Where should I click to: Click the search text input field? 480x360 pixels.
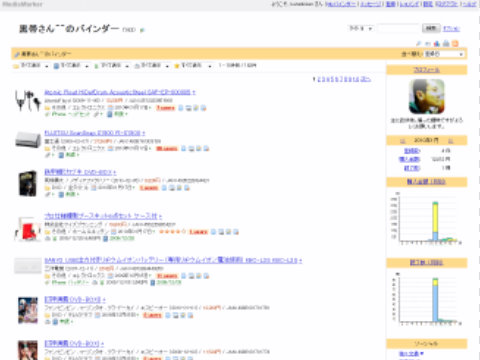tap(398, 28)
